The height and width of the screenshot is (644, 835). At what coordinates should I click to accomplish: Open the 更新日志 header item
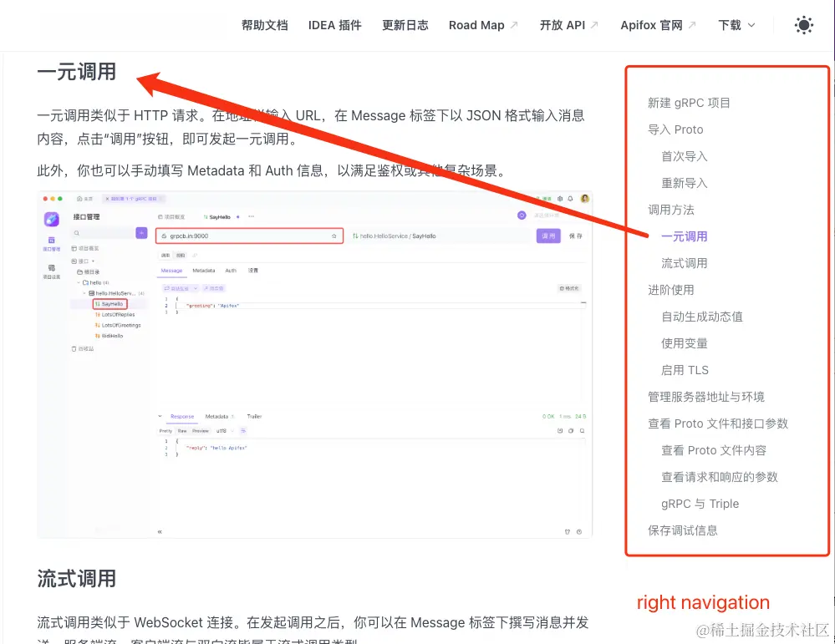click(405, 25)
